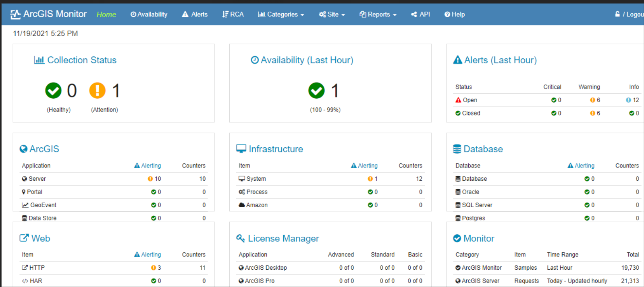Open the License Manager heading
This screenshot has height=287, width=644.
(283, 238)
